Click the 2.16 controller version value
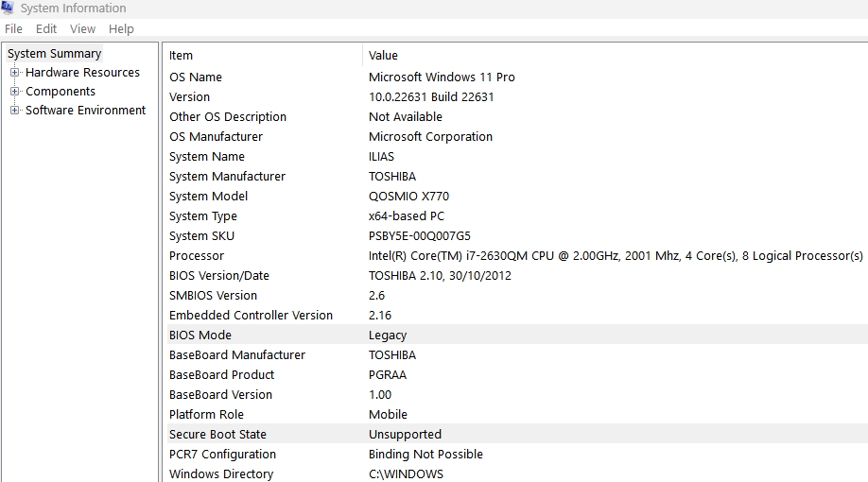 [x=380, y=316]
